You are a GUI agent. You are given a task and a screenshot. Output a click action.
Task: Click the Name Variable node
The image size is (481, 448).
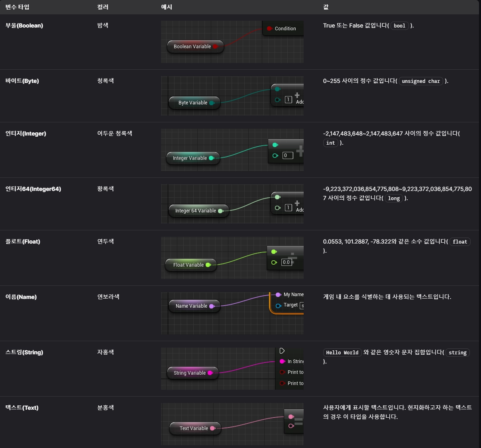194,306
